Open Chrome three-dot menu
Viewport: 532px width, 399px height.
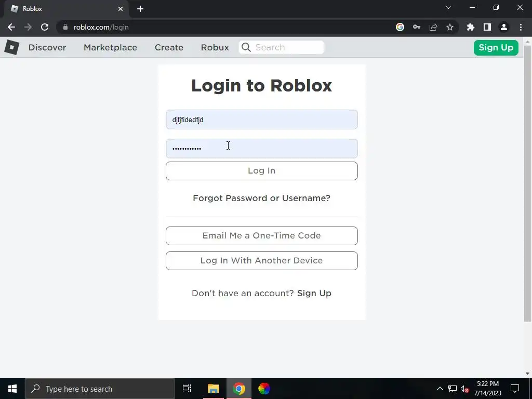pyautogui.click(x=521, y=27)
